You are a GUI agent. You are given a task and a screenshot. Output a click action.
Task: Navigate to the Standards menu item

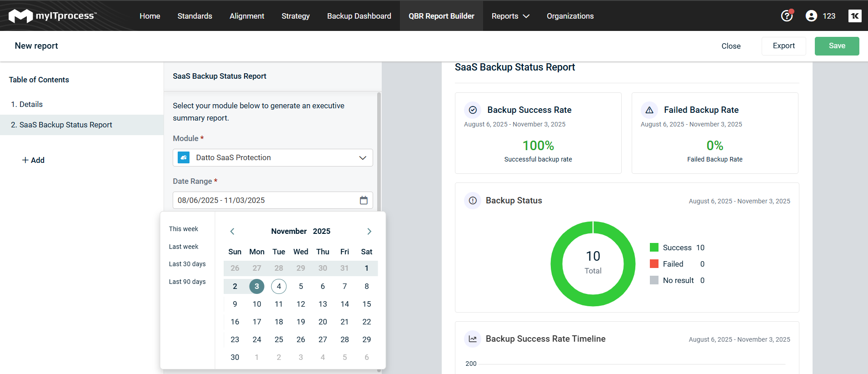195,16
